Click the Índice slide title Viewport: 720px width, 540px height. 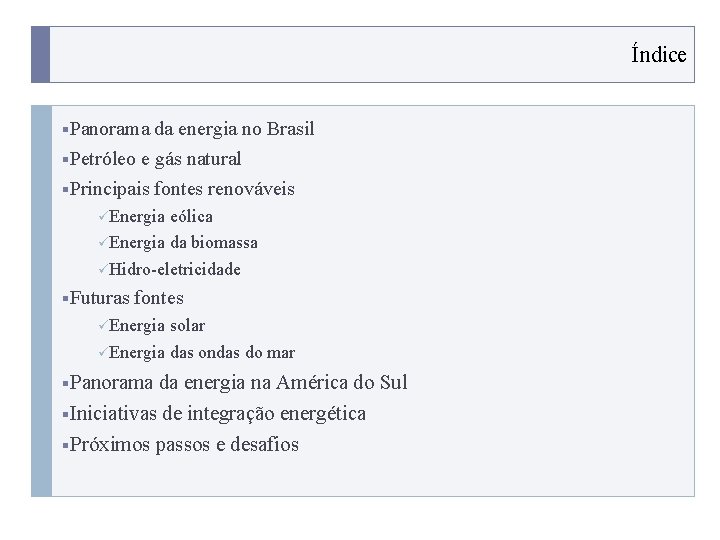coord(658,54)
